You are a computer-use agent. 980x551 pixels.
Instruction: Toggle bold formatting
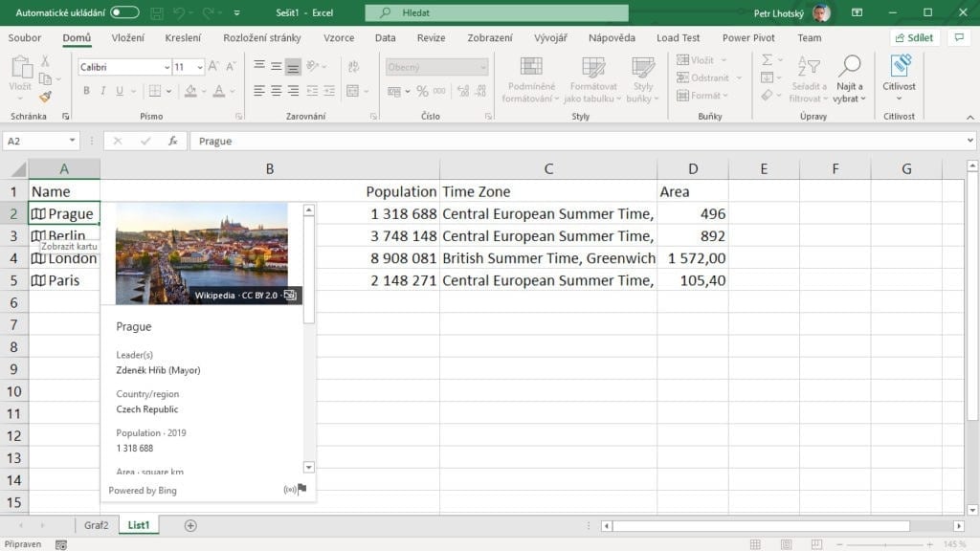pos(86,91)
